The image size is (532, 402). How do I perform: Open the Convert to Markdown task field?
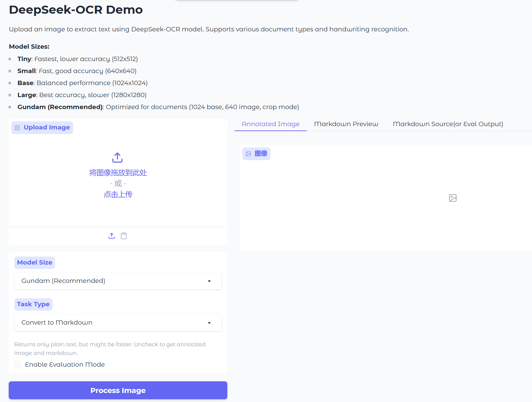pyautogui.click(x=110, y=323)
